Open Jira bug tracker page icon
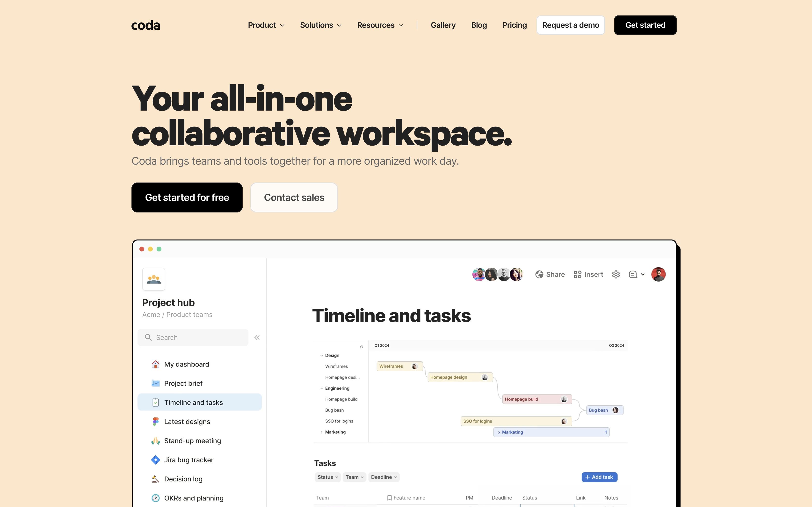 coord(155,460)
